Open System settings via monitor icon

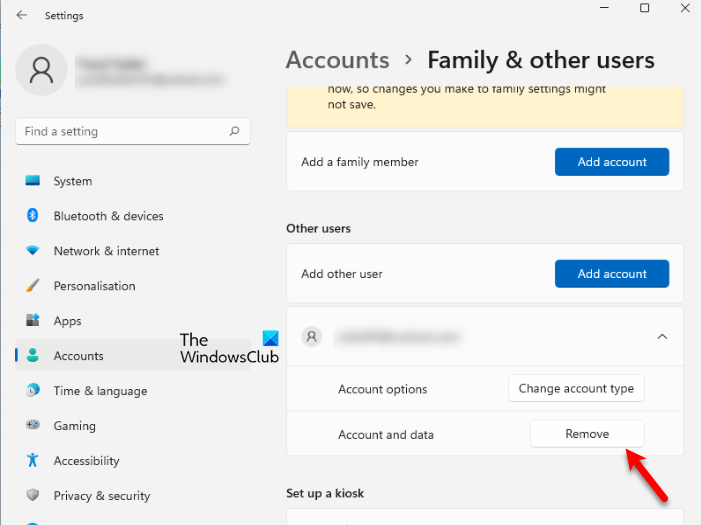click(33, 181)
